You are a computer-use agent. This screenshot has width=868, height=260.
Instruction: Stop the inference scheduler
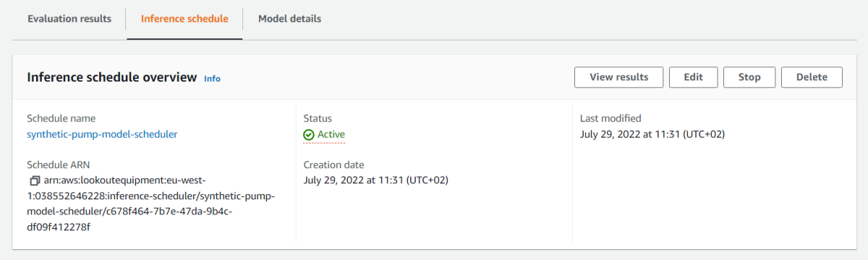[x=749, y=77]
